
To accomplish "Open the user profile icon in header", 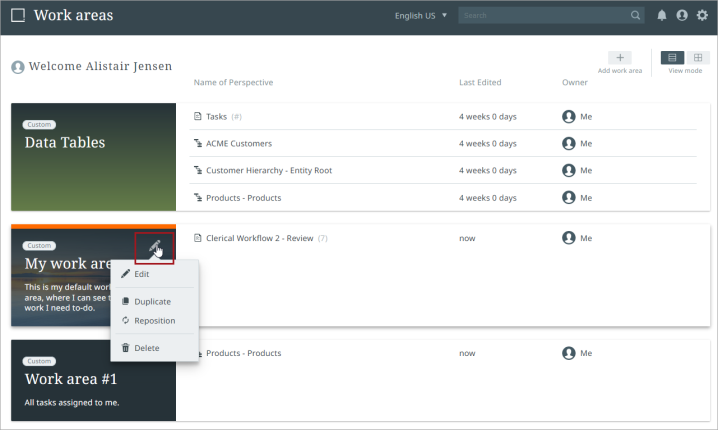I will point(682,16).
